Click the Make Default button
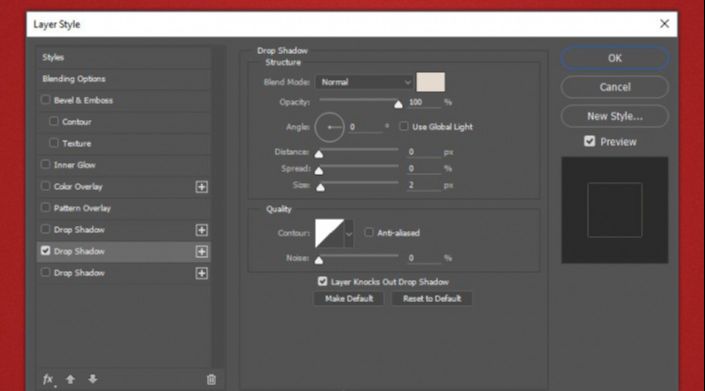 coord(349,299)
